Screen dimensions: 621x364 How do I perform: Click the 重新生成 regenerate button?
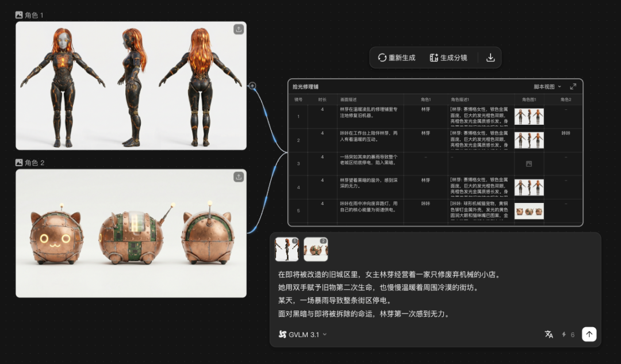pyautogui.click(x=397, y=58)
